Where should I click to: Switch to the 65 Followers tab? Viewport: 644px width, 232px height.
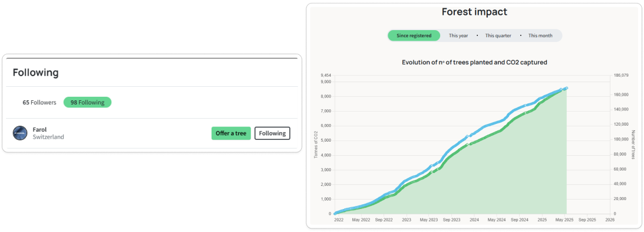[x=39, y=103]
